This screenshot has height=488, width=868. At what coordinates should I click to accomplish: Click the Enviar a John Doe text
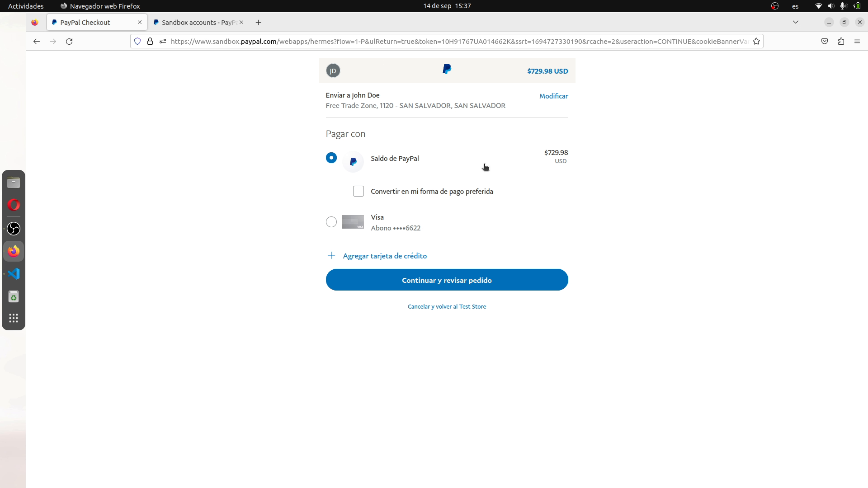click(x=353, y=95)
